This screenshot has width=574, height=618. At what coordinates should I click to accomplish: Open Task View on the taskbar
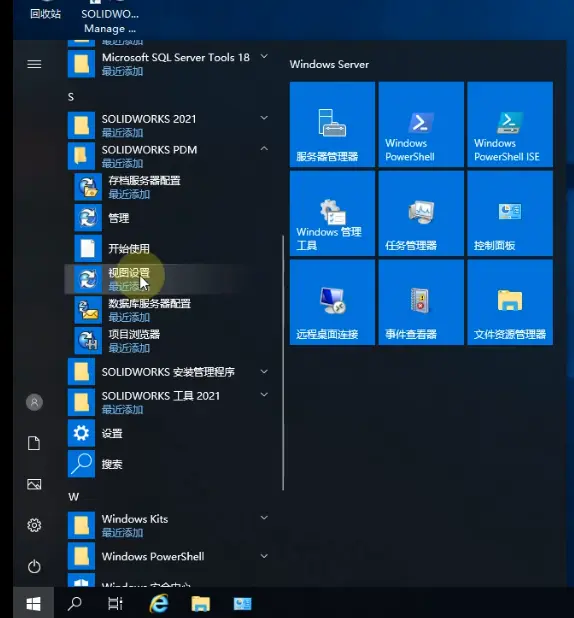pos(116,603)
